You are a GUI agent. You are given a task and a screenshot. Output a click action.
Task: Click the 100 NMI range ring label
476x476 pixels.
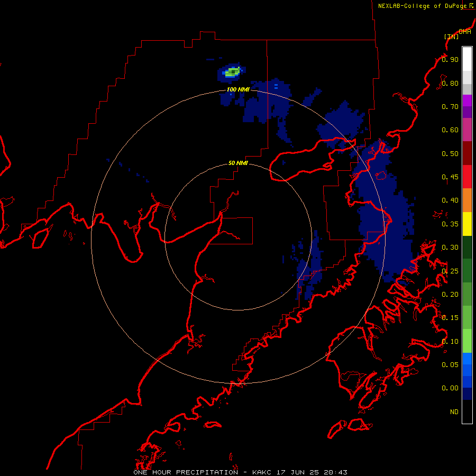[238, 89]
